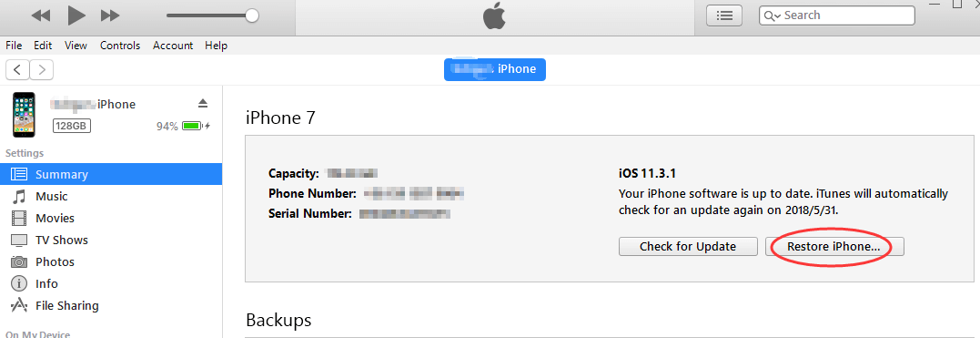
Task: Click the Settings section header in sidebar
Action: point(25,153)
